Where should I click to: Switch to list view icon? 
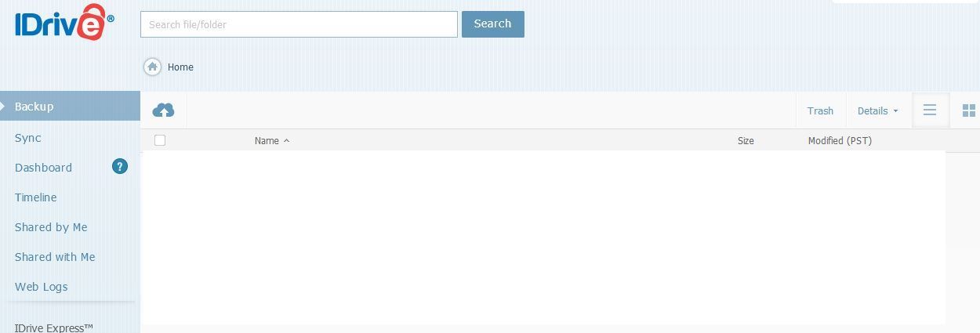click(x=930, y=110)
